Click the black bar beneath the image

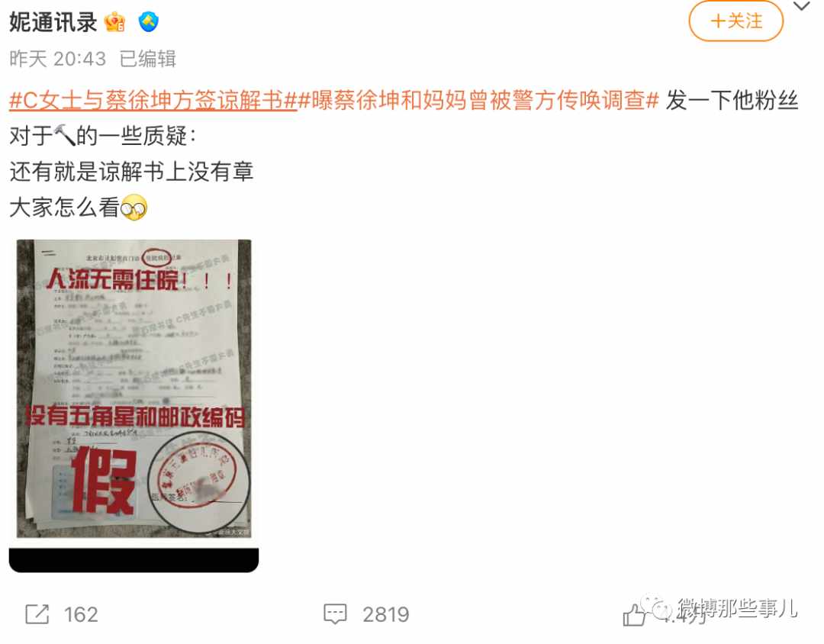point(134,560)
